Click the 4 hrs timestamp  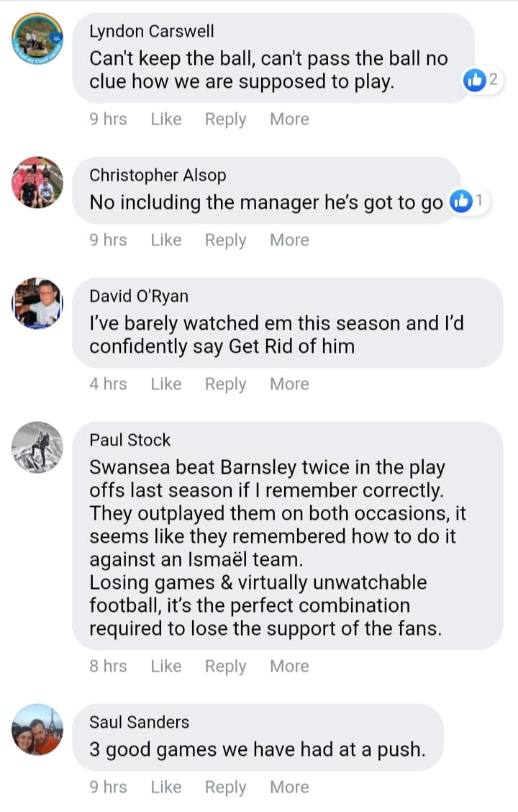tap(108, 384)
